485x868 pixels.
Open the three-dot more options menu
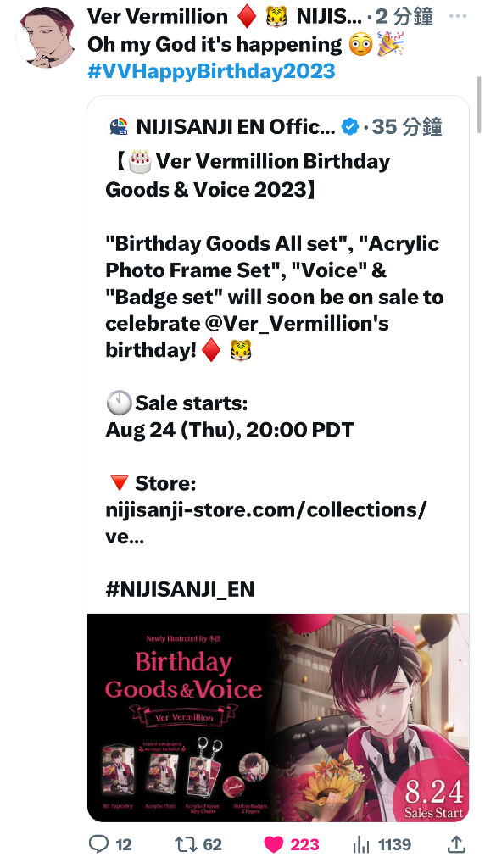coord(458,16)
